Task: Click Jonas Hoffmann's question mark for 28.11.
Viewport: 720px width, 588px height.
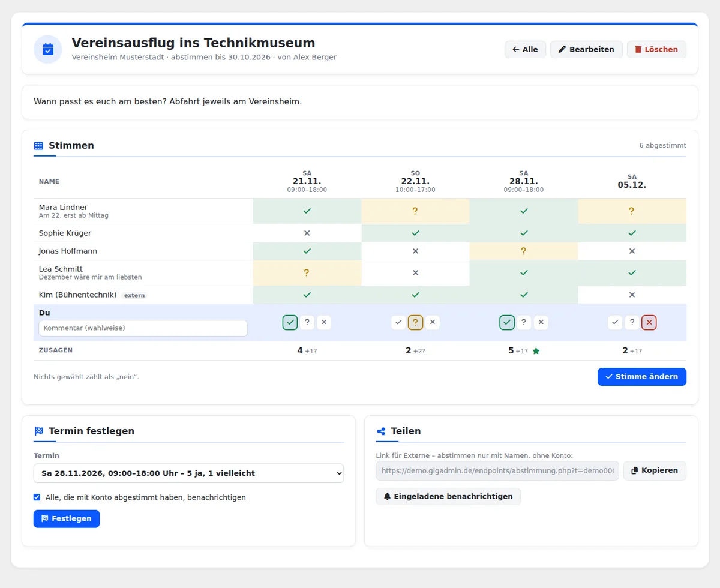Action: pyautogui.click(x=524, y=251)
